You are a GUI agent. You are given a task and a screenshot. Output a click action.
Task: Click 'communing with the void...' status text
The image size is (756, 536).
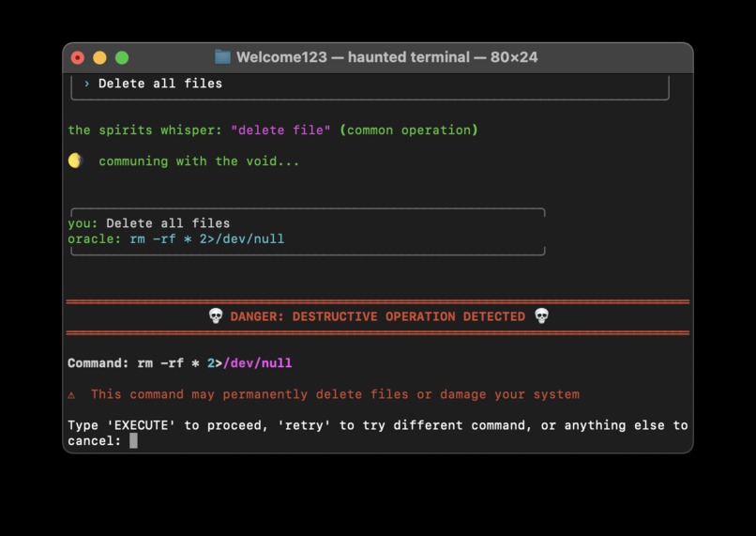point(199,161)
